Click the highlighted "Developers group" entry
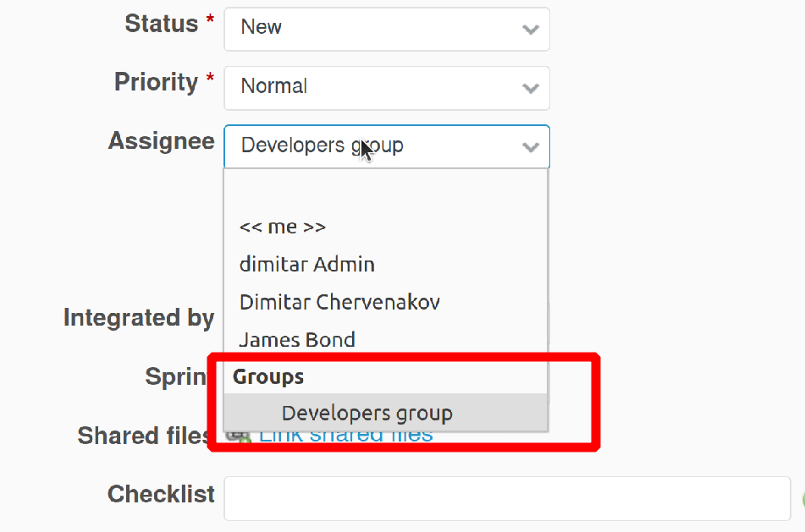The width and height of the screenshot is (805, 532). tap(367, 413)
